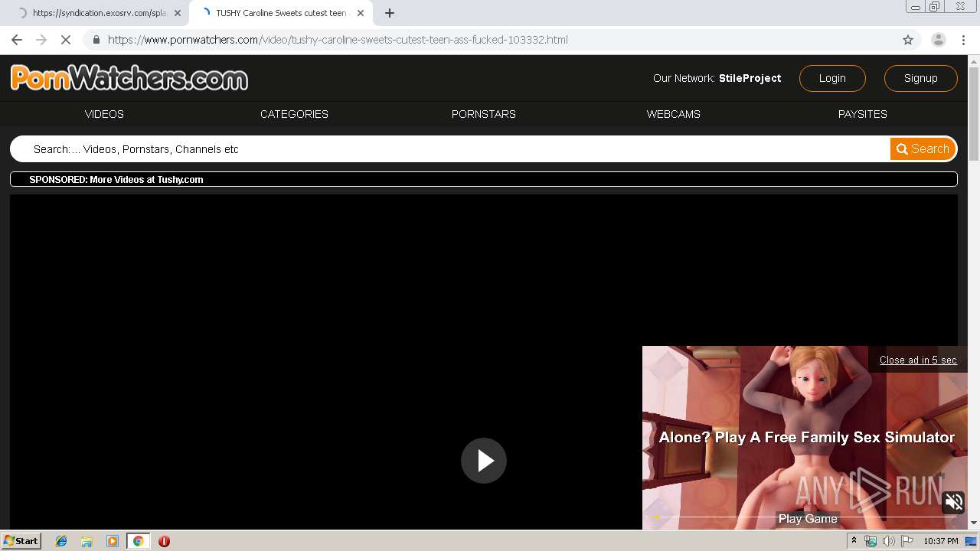Close the TUSHY Caroline Sweets tab
The image size is (980, 551).
(361, 13)
